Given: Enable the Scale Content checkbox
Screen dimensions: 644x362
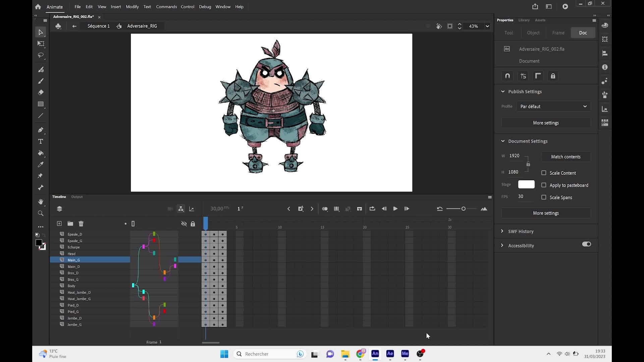Looking at the screenshot, I should click(543, 173).
